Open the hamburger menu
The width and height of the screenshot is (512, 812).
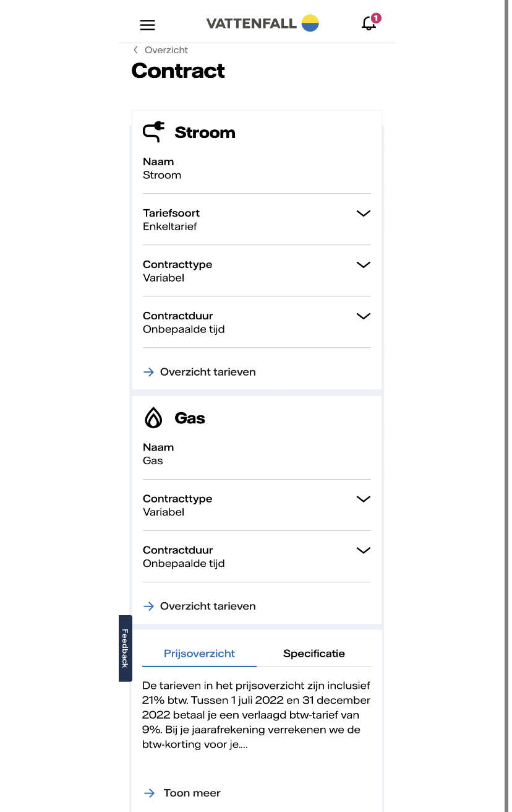pos(147,25)
